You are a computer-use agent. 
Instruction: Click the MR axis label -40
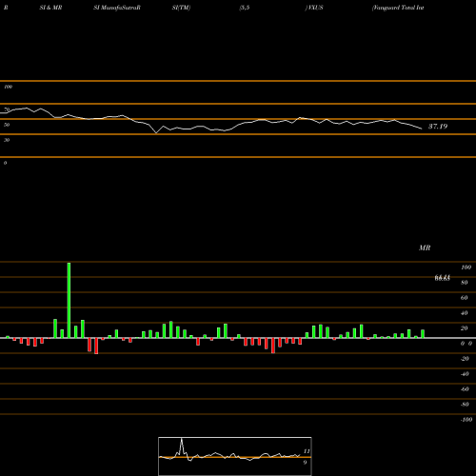click(x=465, y=374)
